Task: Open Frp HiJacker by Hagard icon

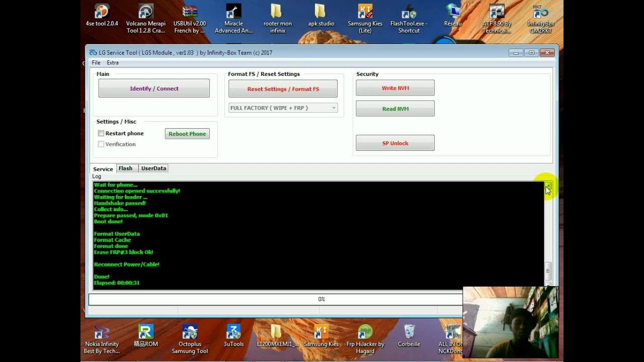Action: click(x=365, y=340)
